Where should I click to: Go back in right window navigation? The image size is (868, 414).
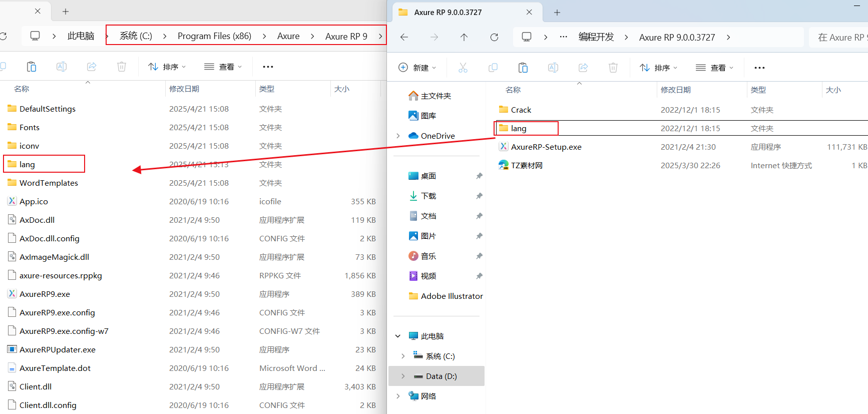(404, 37)
